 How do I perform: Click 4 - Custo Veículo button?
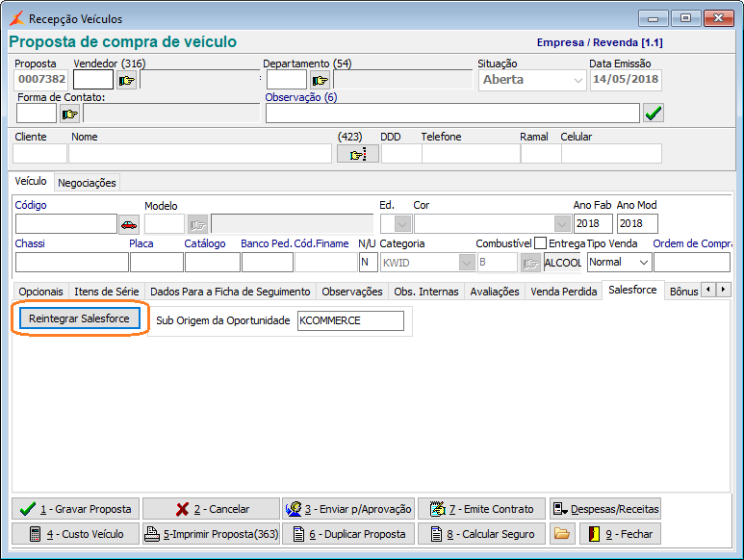(75, 534)
